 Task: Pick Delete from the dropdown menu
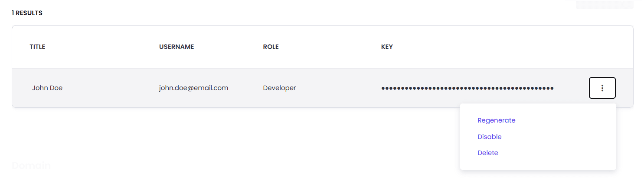coord(487,153)
